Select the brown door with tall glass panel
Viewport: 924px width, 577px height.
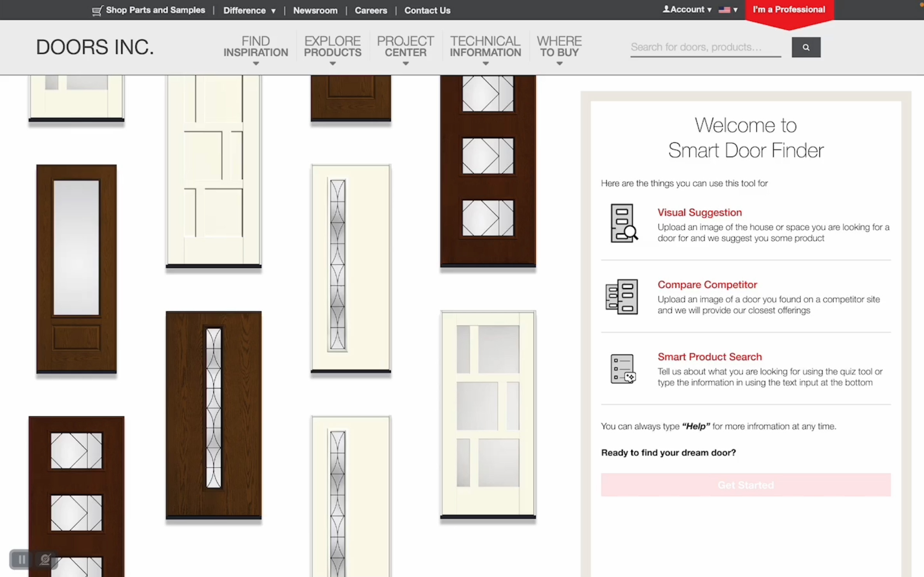(77, 268)
